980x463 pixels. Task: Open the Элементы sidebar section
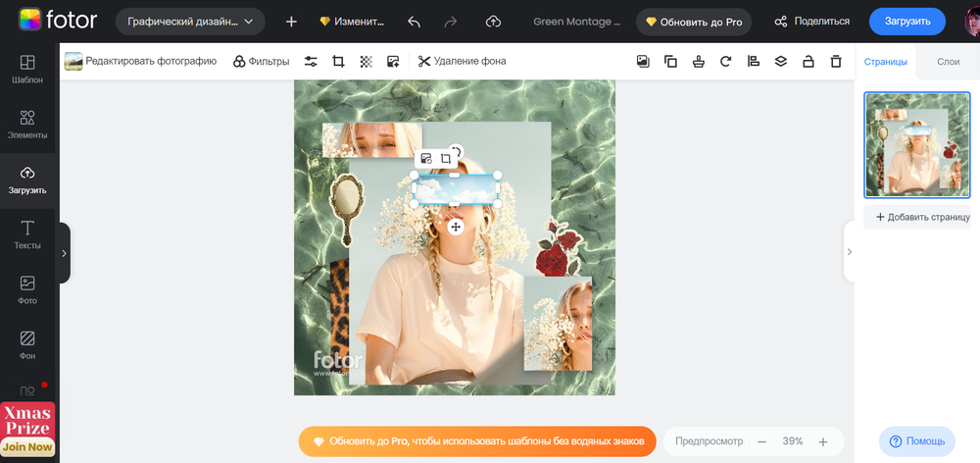pos(27,125)
